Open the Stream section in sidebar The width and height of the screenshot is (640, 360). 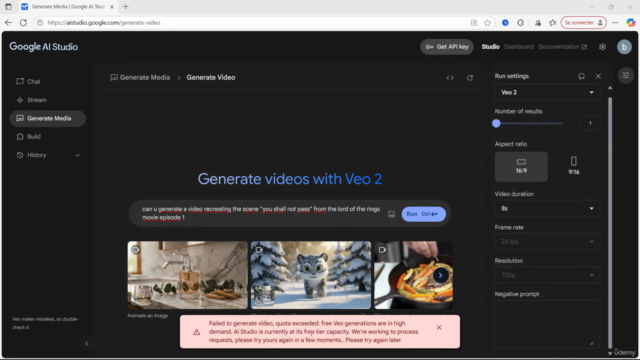31,100
